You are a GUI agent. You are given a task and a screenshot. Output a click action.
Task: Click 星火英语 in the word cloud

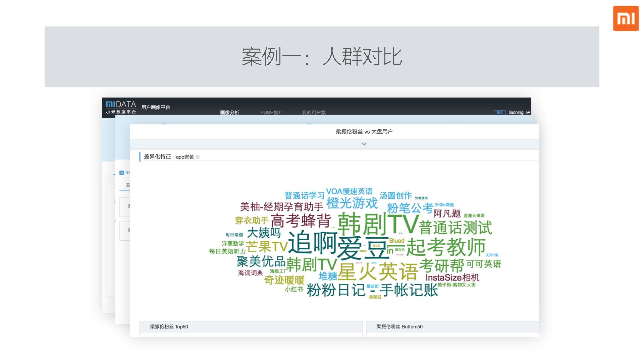pyautogui.click(x=378, y=271)
